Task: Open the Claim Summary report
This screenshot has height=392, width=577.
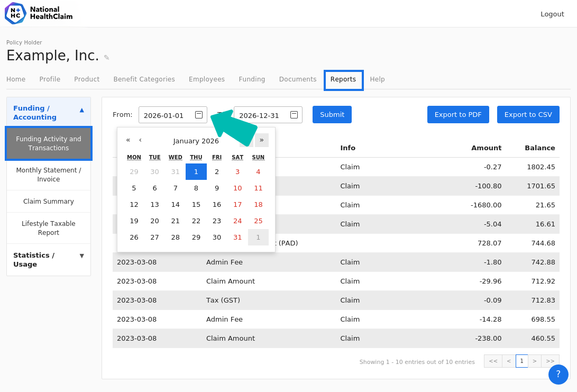Action: click(x=49, y=202)
